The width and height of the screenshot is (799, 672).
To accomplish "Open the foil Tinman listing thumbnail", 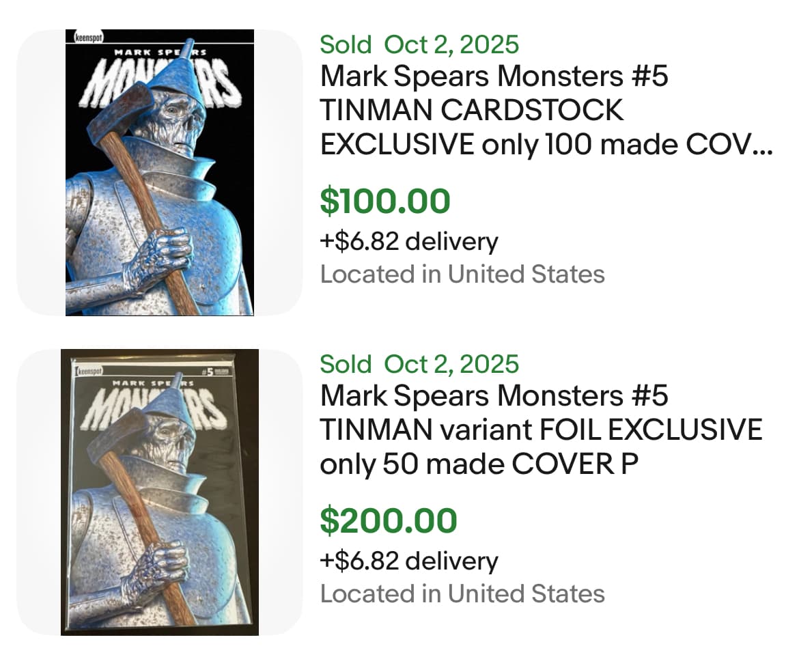I will point(159,492).
